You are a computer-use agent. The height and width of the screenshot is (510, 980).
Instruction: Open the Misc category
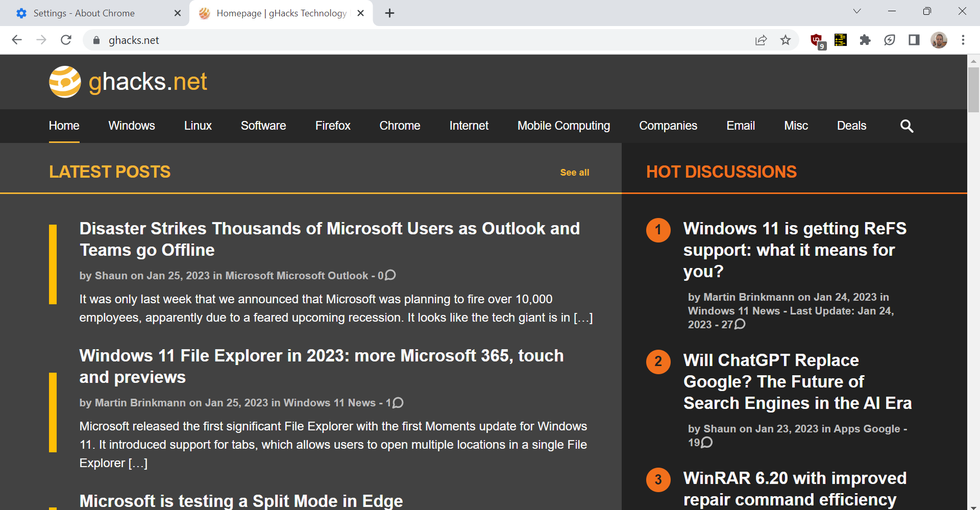click(796, 126)
